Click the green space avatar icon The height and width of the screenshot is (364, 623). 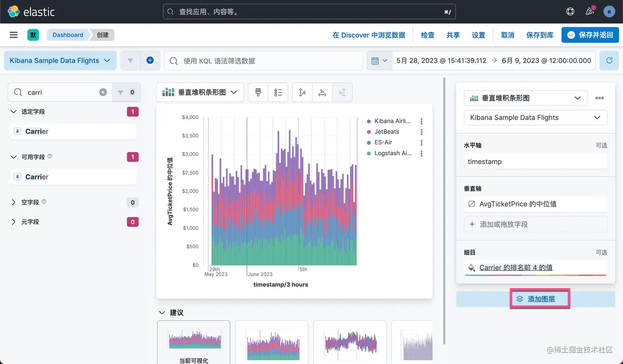(x=33, y=35)
